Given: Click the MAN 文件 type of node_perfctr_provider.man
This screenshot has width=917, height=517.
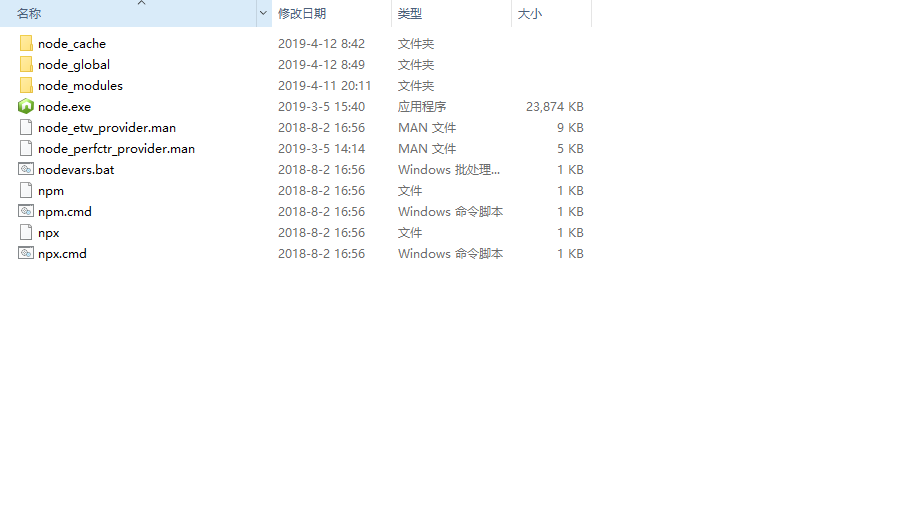Looking at the screenshot, I should coord(427,149).
